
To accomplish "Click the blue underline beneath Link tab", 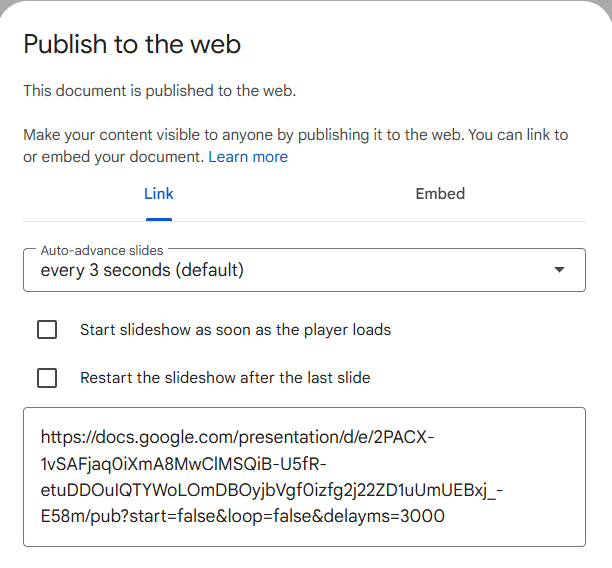I will (x=159, y=220).
